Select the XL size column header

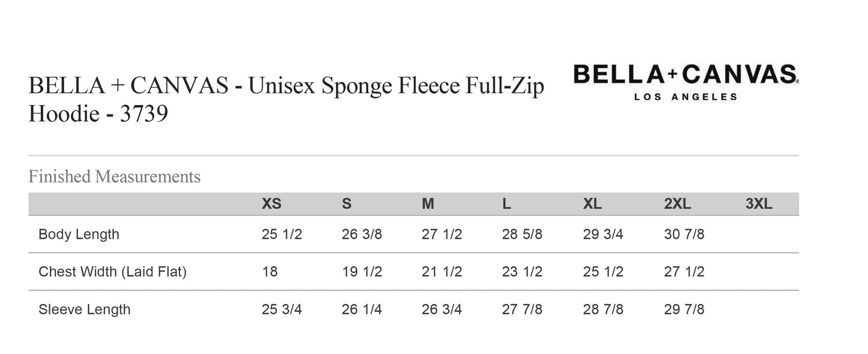(592, 204)
